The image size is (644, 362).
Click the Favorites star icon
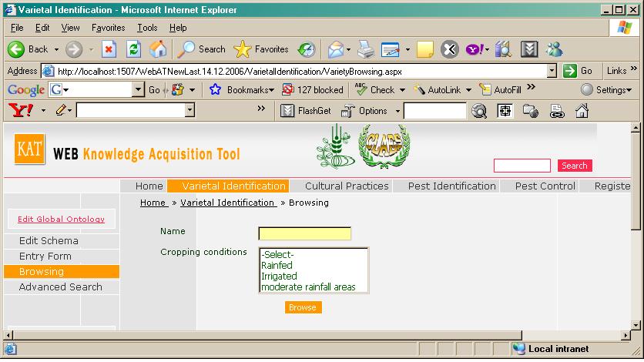(x=243, y=49)
